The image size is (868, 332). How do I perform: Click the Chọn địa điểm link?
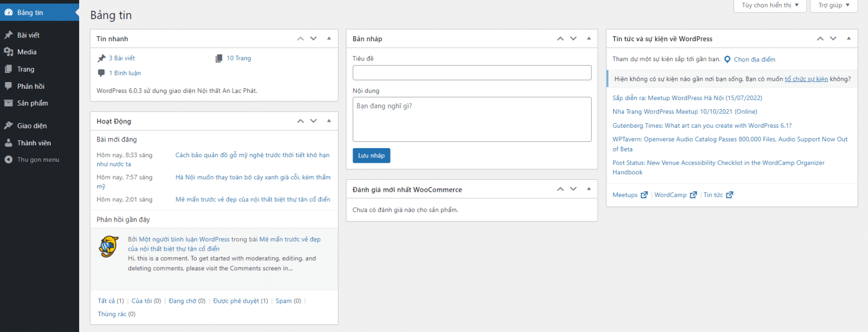[x=754, y=59]
